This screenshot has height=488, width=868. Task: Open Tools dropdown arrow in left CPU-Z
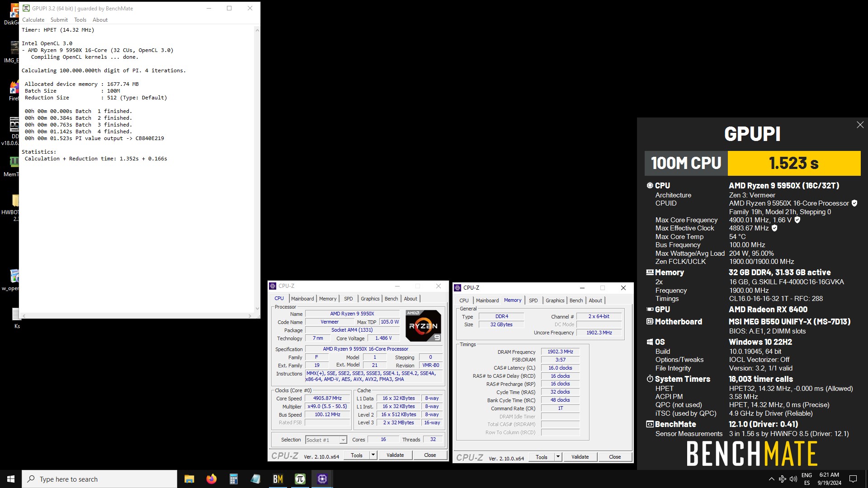pyautogui.click(x=373, y=455)
